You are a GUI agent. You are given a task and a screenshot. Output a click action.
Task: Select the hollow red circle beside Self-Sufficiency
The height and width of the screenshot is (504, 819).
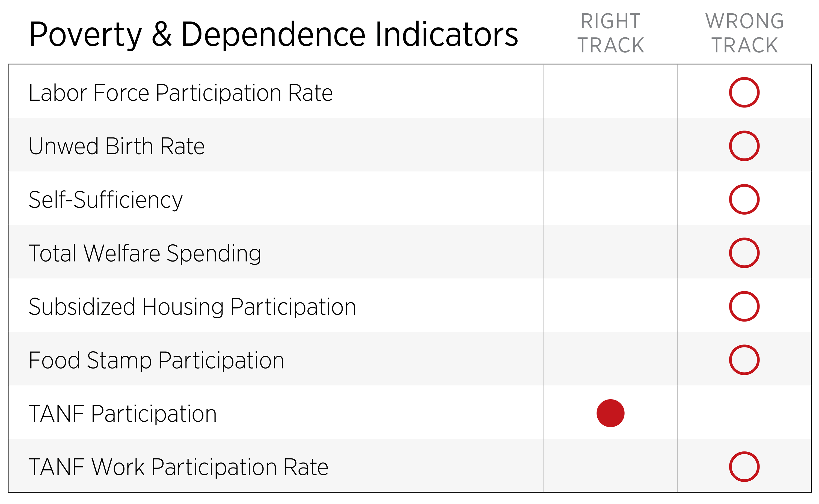tap(744, 199)
